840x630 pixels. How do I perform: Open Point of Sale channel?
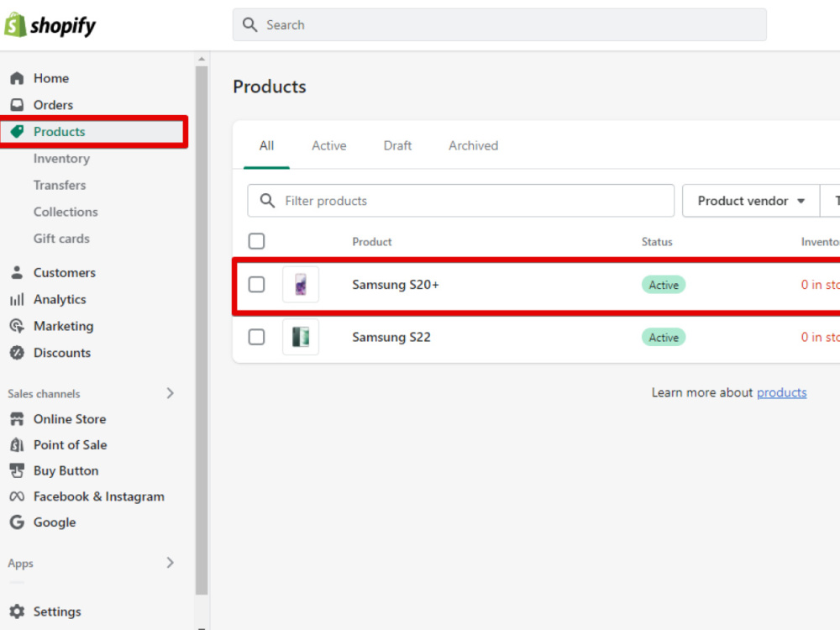pos(71,444)
